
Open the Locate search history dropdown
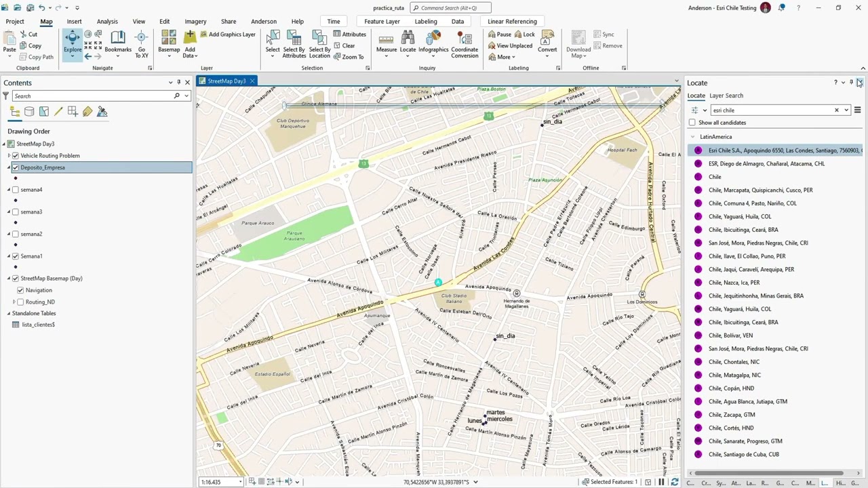[x=846, y=110]
